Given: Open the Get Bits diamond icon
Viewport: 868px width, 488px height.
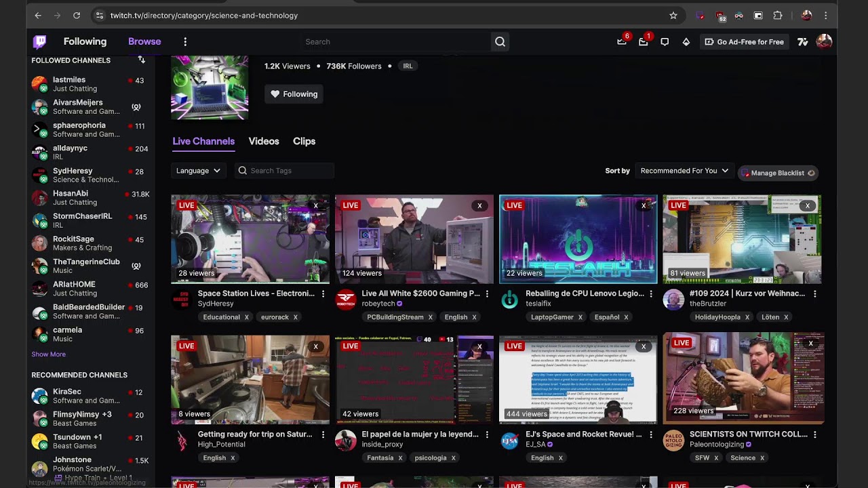Looking at the screenshot, I should pos(686,42).
